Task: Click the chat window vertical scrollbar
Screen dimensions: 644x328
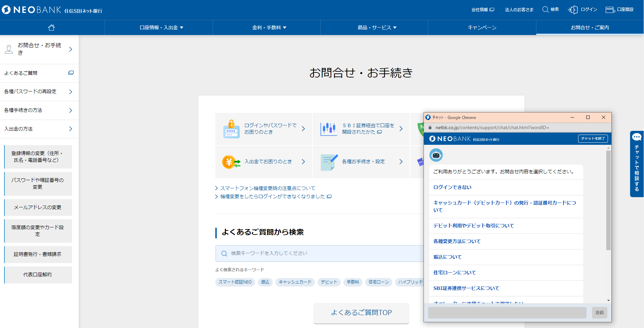Action: [608, 200]
